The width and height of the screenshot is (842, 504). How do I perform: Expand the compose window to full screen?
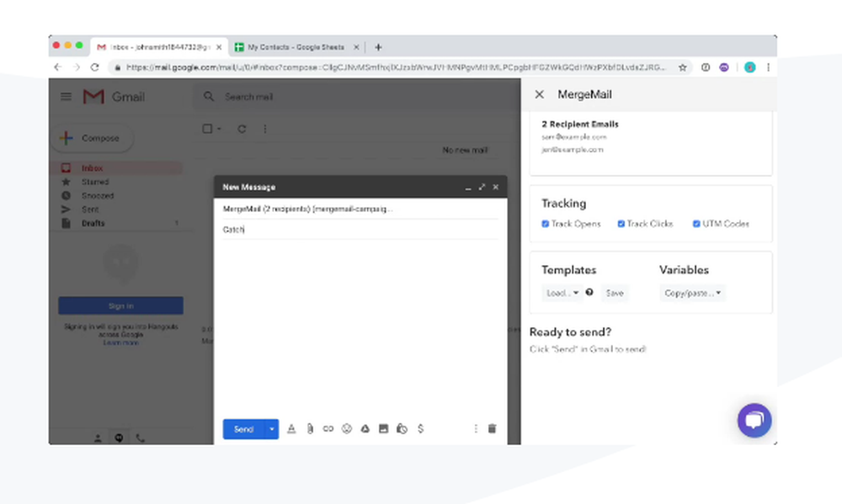pyautogui.click(x=482, y=187)
